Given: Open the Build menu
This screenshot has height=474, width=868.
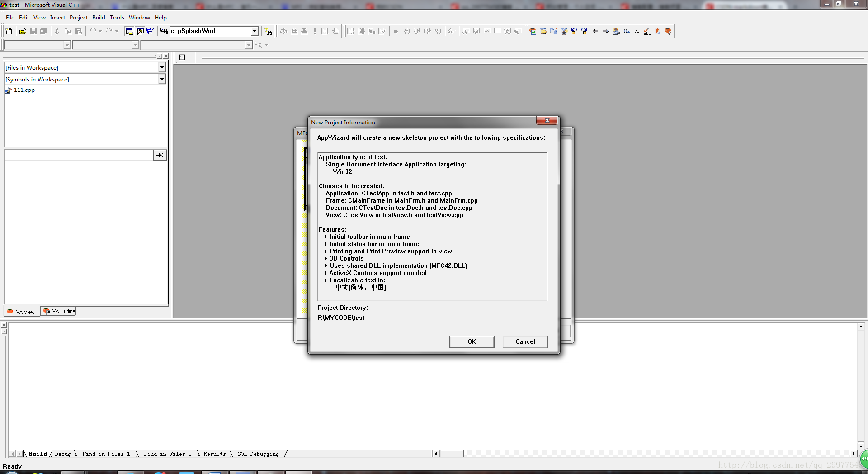Looking at the screenshot, I should coord(99,17).
